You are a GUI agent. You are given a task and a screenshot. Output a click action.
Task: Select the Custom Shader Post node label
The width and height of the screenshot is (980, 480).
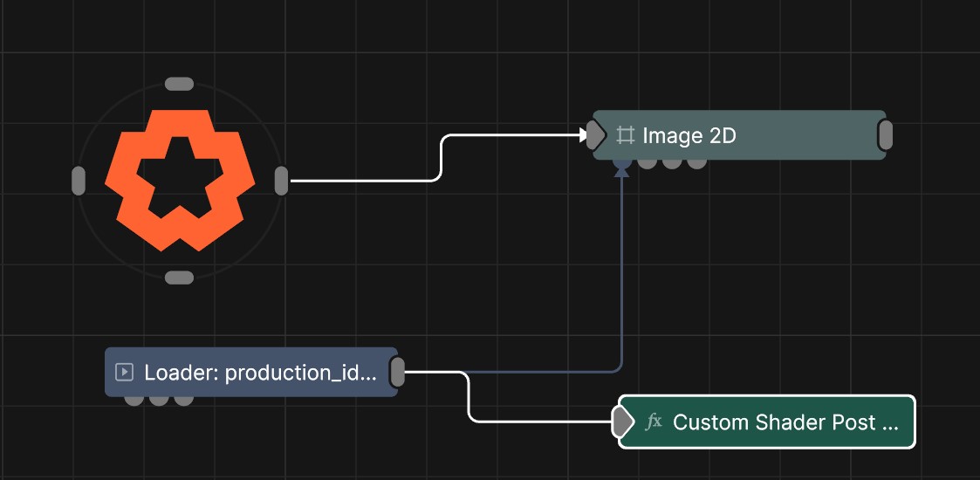click(785, 422)
